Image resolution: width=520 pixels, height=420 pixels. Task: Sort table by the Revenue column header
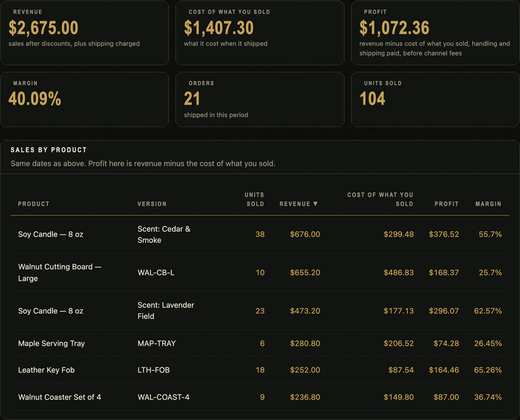299,204
